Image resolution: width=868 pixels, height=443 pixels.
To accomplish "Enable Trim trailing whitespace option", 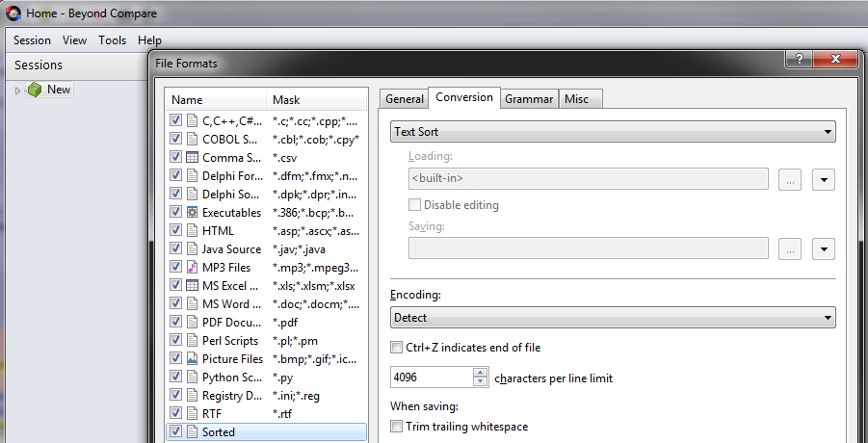I will click(396, 427).
